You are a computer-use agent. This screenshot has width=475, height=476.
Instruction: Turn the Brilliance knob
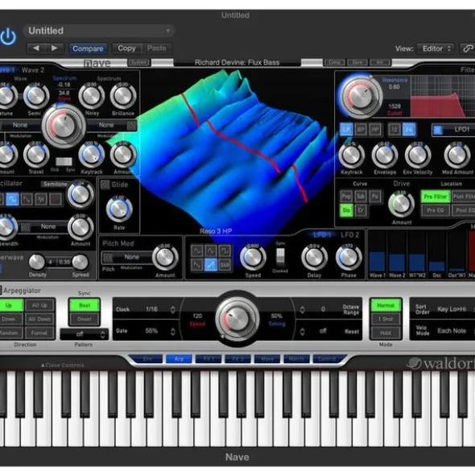tap(123, 96)
